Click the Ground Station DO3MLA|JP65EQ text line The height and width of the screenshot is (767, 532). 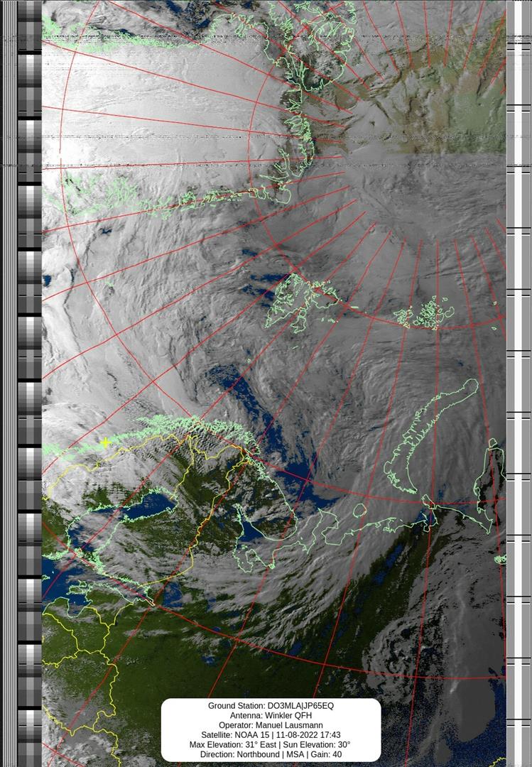271,706
